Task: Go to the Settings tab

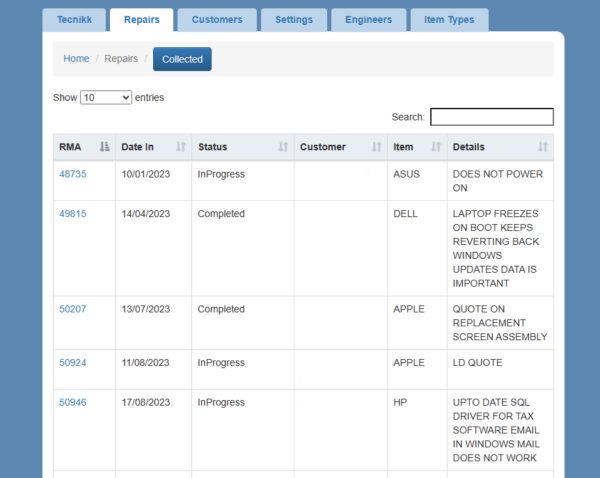Action: pyautogui.click(x=294, y=20)
